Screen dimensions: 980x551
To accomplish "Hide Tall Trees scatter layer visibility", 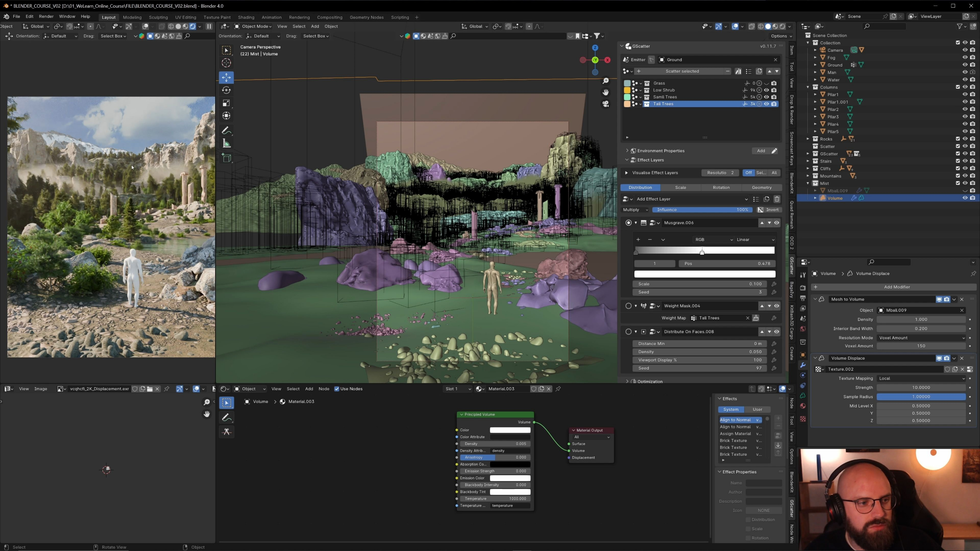I will point(766,104).
